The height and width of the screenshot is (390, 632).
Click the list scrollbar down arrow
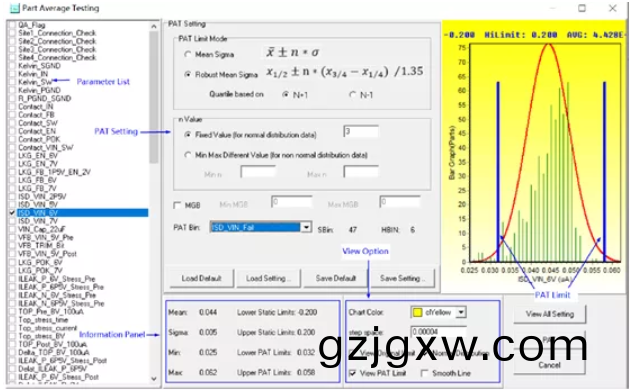[154, 378]
